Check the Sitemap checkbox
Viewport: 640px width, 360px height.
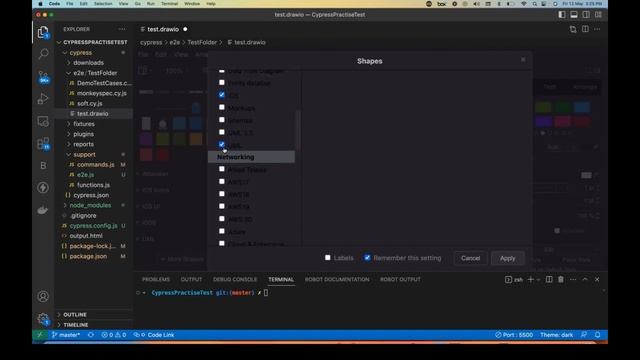tap(222, 120)
